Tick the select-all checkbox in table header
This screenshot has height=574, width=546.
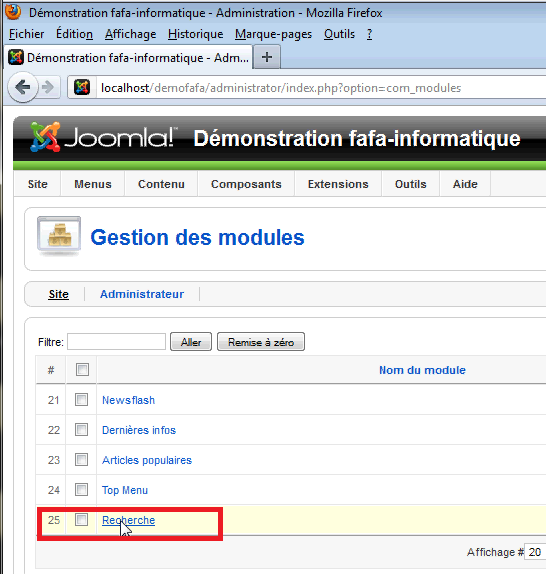(82, 369)
